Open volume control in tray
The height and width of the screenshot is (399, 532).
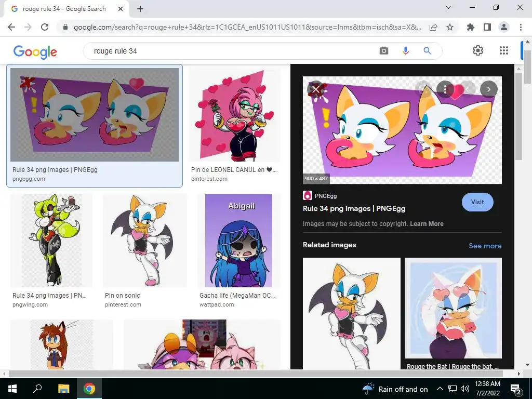(465, 389)
